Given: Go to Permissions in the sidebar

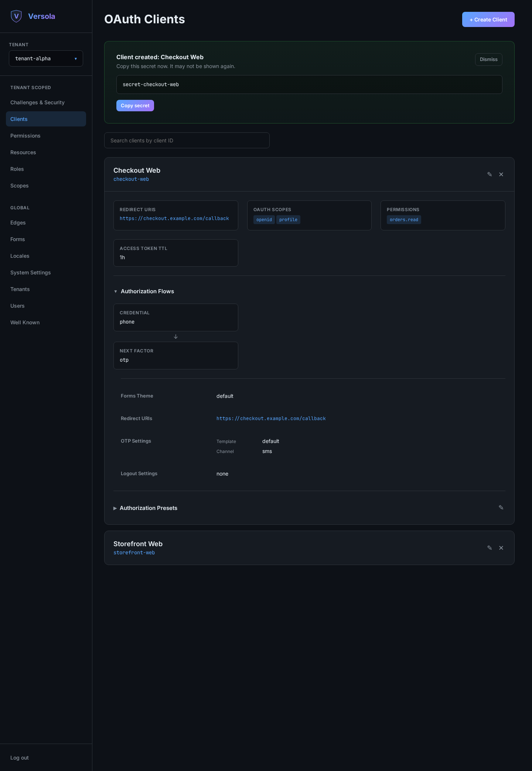Looking at the screenshot, I should [46, 136].
